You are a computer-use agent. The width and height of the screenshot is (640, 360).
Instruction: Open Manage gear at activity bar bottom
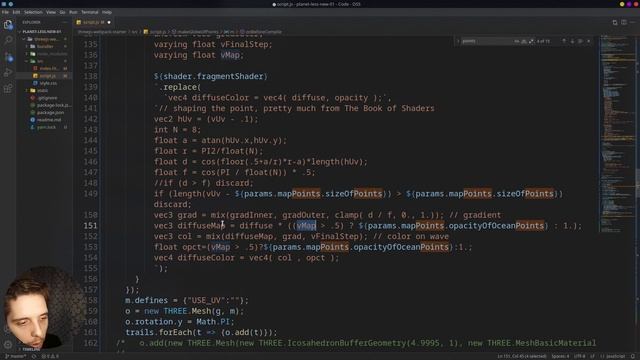pos(8,344)
